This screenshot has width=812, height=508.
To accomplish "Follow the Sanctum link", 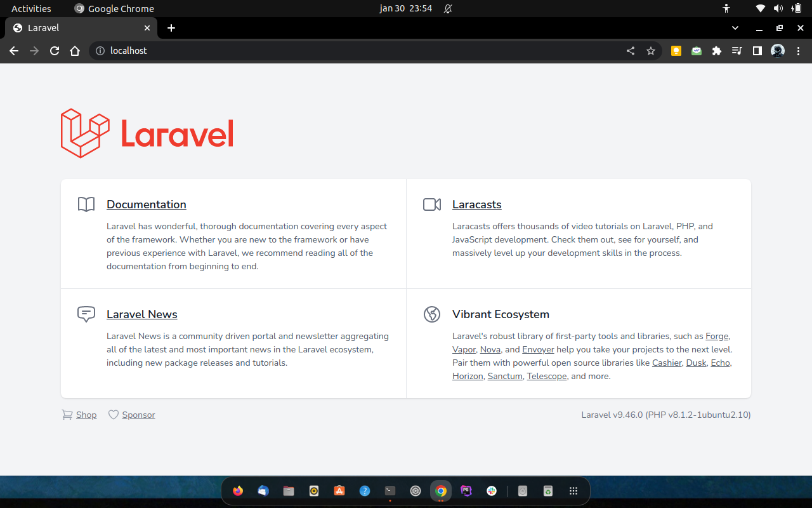I will [505, 377].
